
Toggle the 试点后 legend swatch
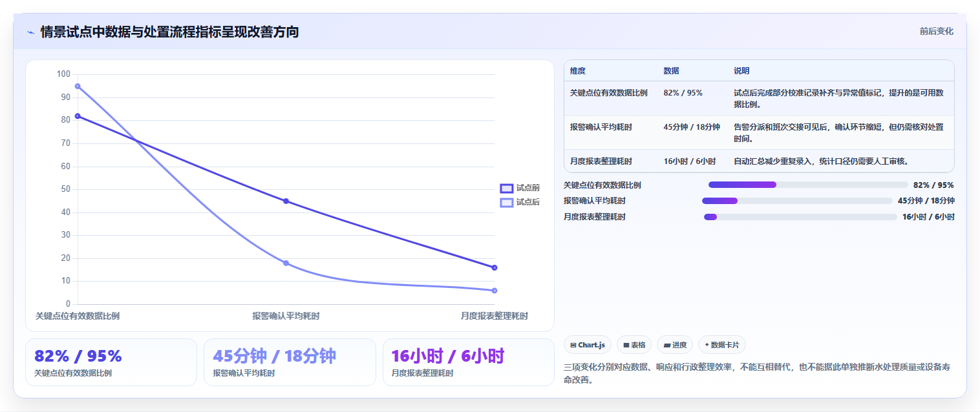(507, 202)
